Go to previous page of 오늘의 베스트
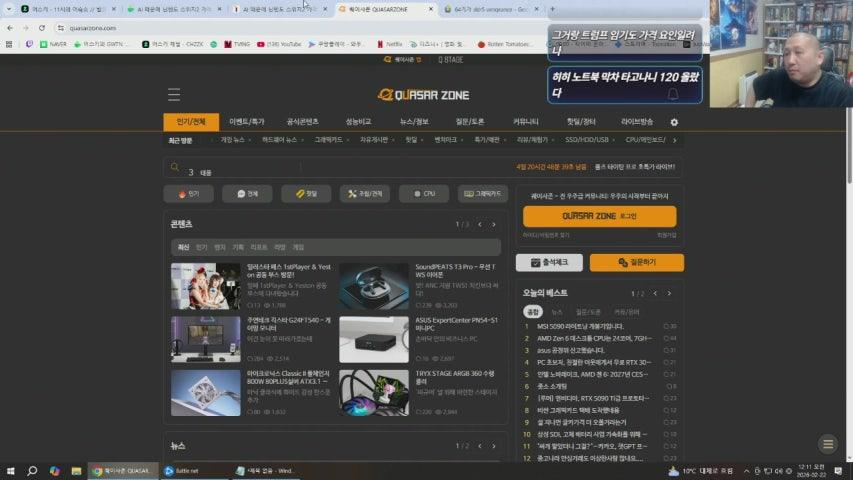 pyautogui.click(x=655, y=293)
